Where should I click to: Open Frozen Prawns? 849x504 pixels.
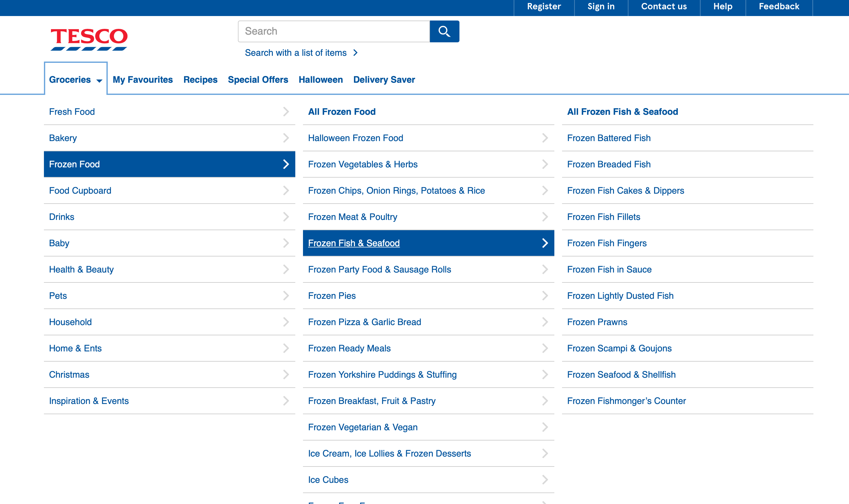click(x=687, y=322)
